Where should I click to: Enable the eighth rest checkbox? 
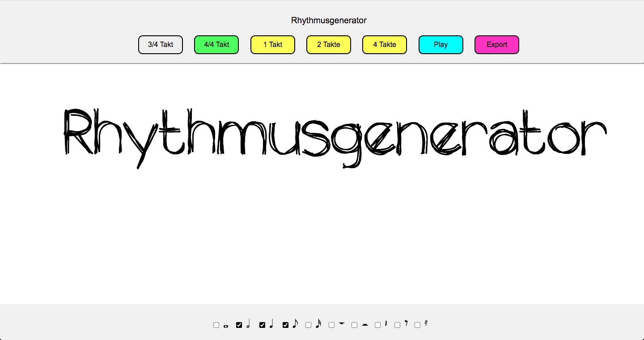click(397, 325)
